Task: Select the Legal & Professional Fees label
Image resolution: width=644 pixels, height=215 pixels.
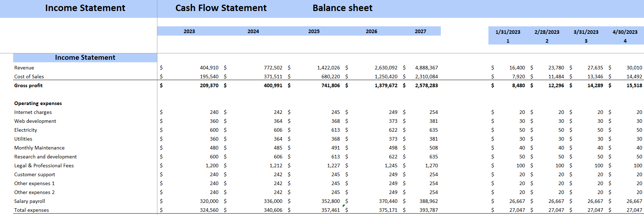Action: coord(44,166)
